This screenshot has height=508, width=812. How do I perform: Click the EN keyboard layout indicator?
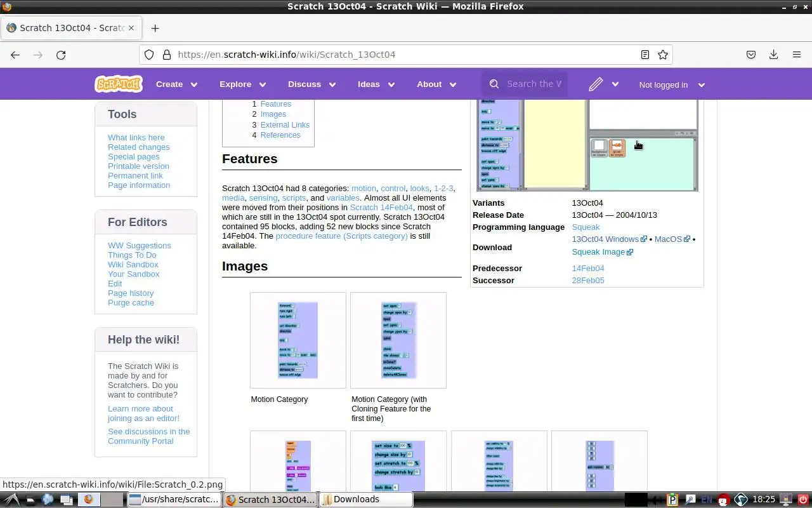click(x=707, y=500)
